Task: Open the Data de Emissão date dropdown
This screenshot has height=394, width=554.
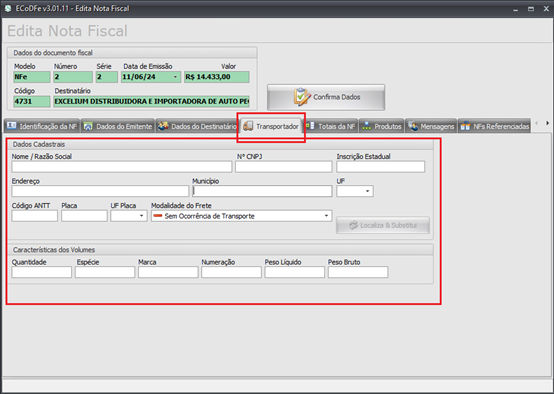Action: tap(175, 77)
